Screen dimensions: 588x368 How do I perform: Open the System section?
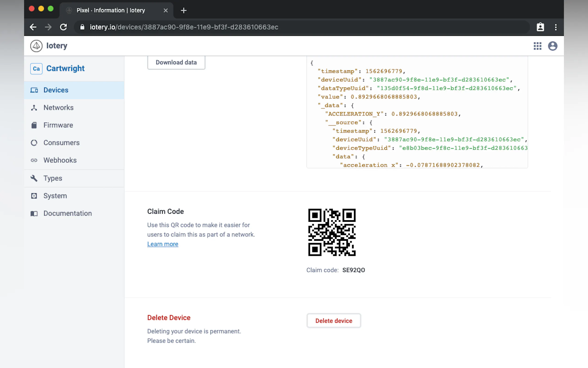tap(74, 196)
